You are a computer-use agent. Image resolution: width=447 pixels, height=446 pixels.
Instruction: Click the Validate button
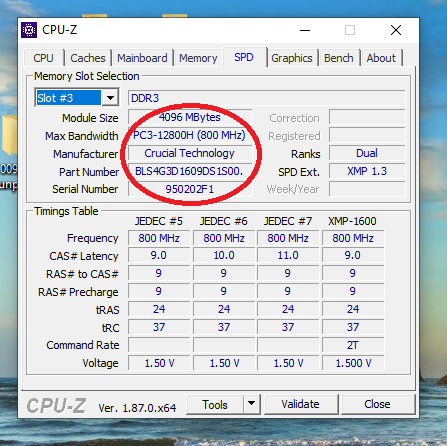point(301,404)
